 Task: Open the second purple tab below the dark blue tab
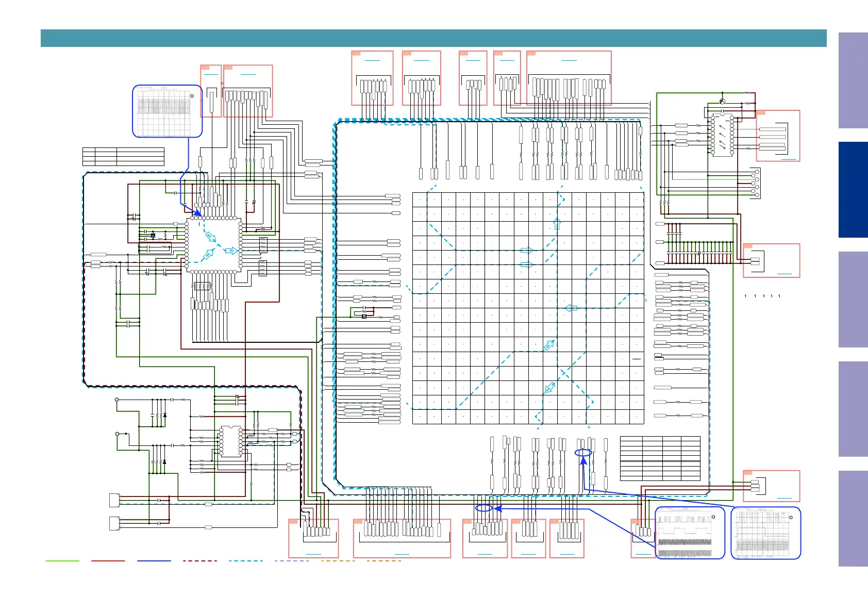click(x=853, y=409)
